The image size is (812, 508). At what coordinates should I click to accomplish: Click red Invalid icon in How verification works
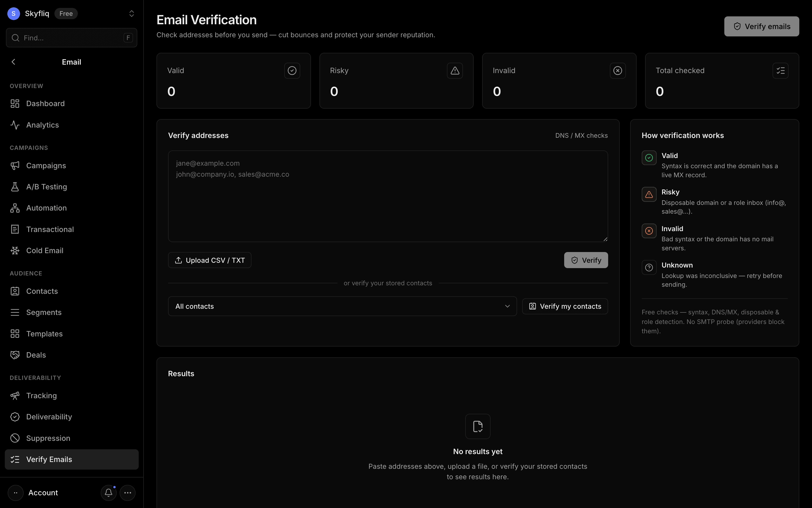649,231
